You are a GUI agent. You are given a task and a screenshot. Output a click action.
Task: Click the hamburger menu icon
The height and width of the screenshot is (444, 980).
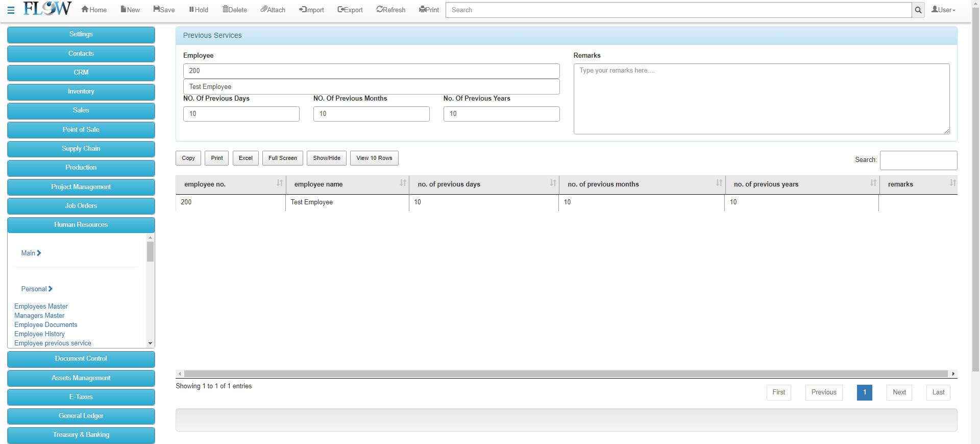tap(11, 10)
